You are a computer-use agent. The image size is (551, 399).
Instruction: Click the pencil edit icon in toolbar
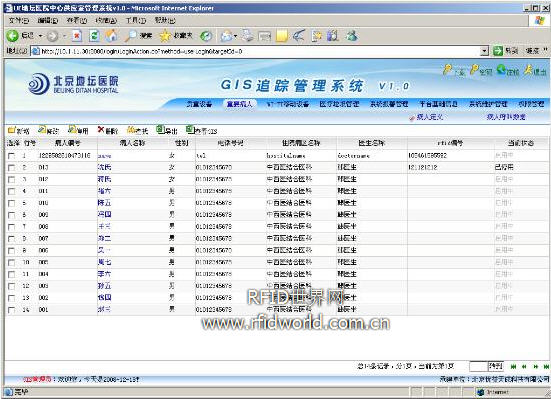pyautogui.click(x=42, y=130)
